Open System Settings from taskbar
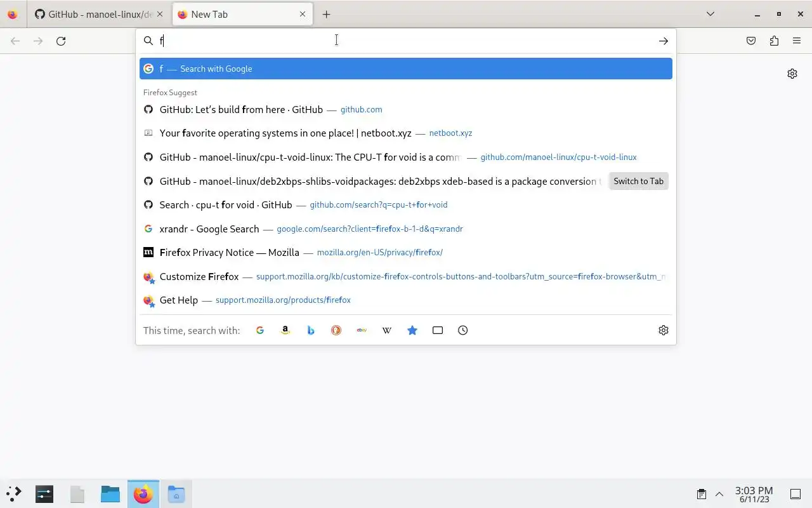Screen dimensions: 812x508 click(44, 493)
